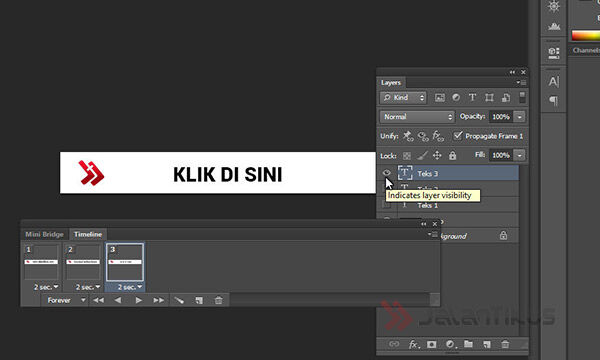The image size is (600, 360).
Task: Delete selected frame with Timeline trash
Action: 218,300
